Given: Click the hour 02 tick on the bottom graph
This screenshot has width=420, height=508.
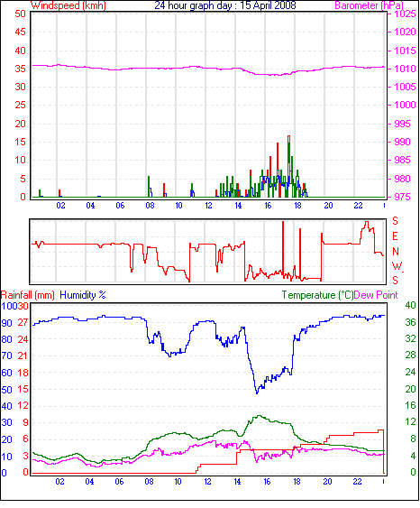Looking at the screenshot, I should tap(59, 482).
